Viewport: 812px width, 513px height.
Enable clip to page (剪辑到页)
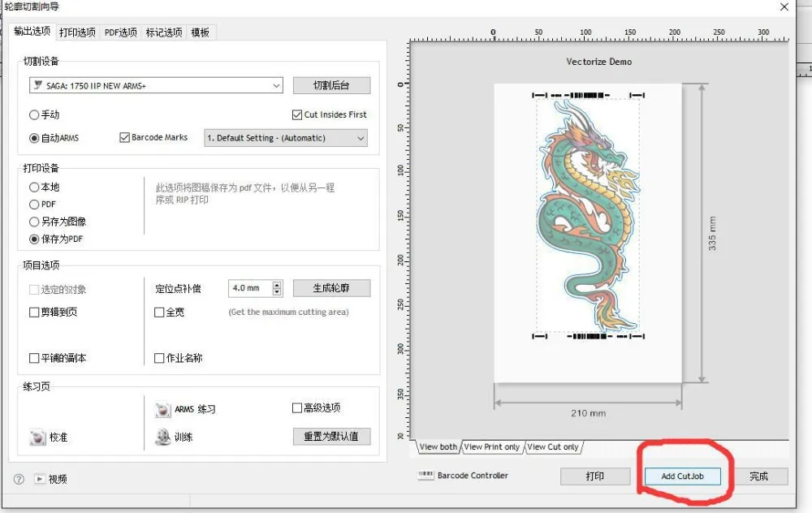(34, 313)
